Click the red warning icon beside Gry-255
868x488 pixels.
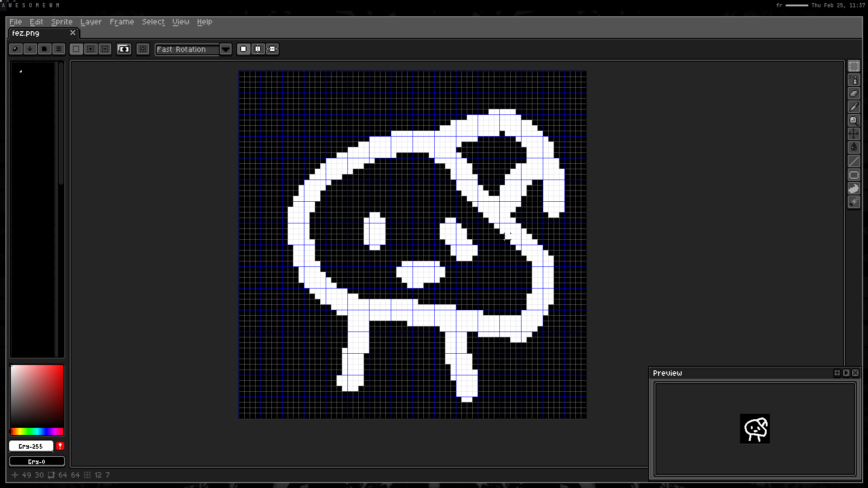pyautogui.click(x=60, y=446)
